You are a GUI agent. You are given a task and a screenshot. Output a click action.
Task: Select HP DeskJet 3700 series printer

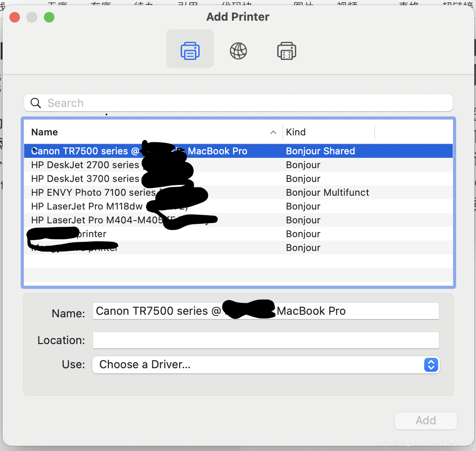238,179
